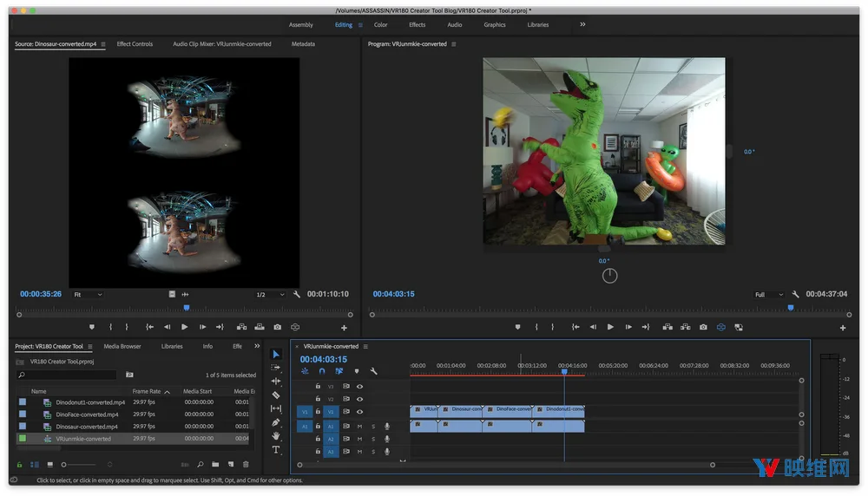This screenshot has height=496, width=868.
Task: Open the Graphics workspace
Action: pos(495,25)
